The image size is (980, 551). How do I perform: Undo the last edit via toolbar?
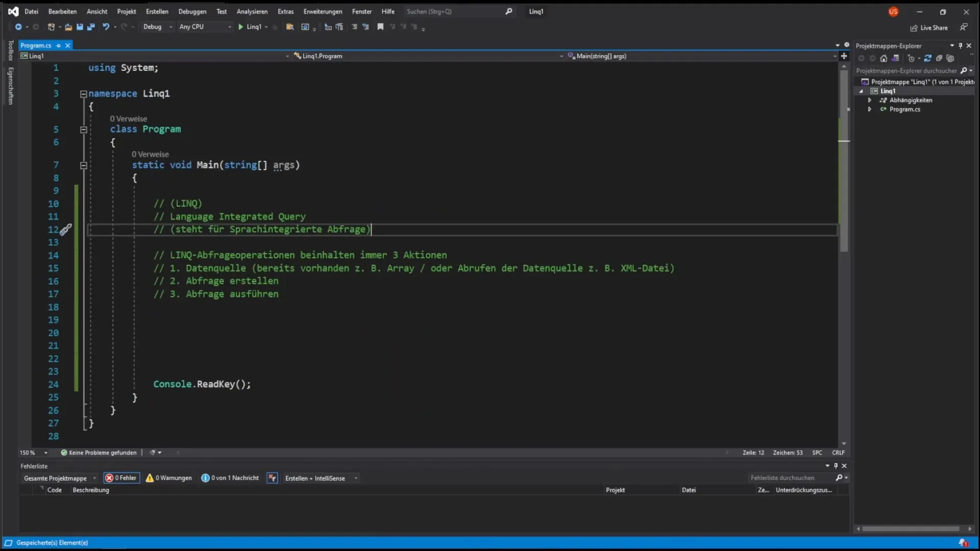106,27
